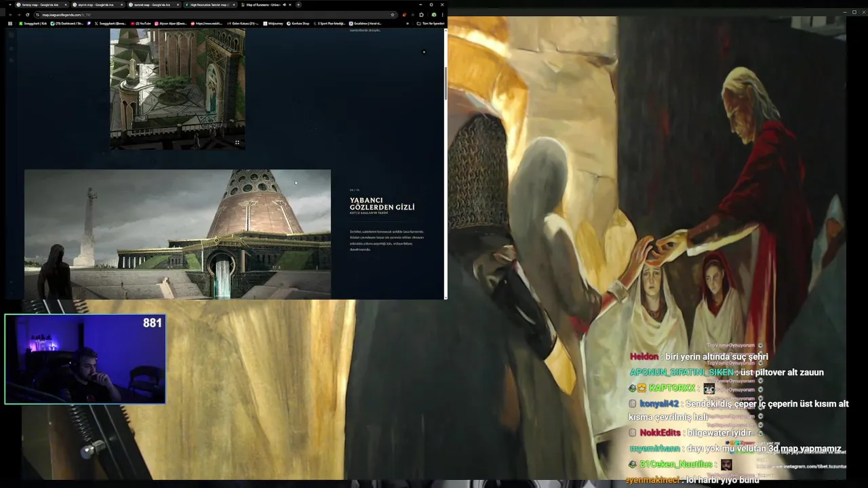Close the story panel with X icon
The image size is (868, 488).
[x=424, y=52]
